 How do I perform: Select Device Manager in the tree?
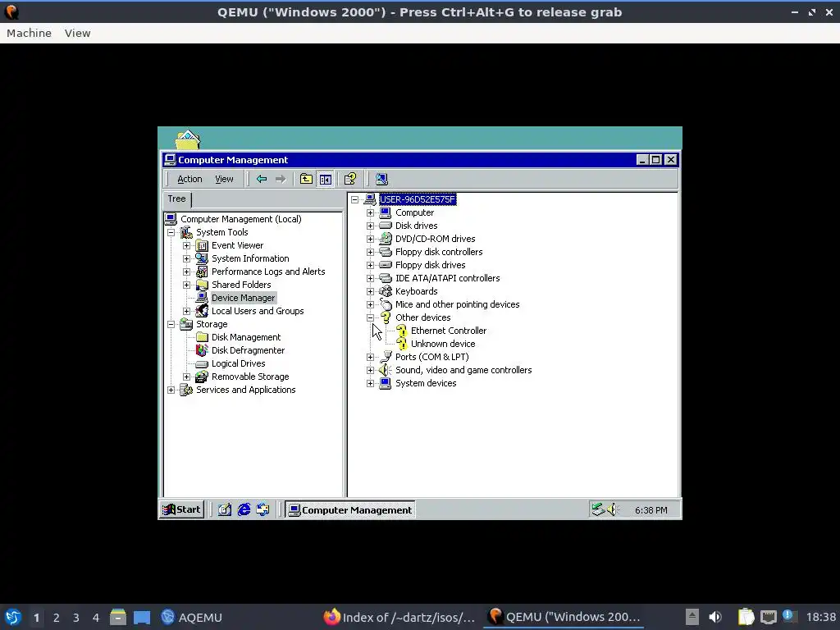coord(243,298)
